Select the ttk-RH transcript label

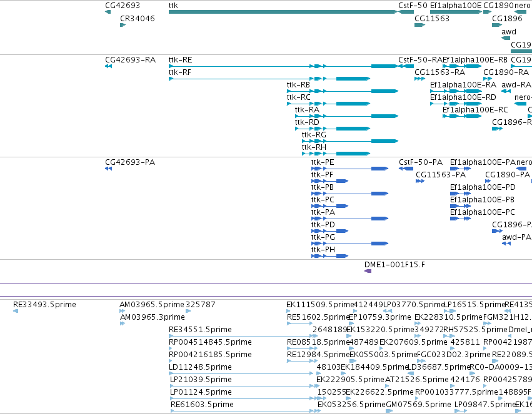314,147
